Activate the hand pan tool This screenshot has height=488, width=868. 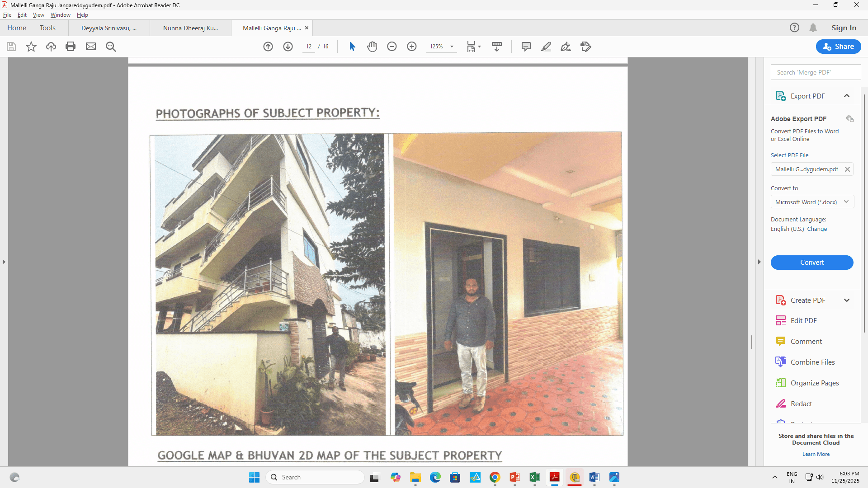click(x=372, y=47)
